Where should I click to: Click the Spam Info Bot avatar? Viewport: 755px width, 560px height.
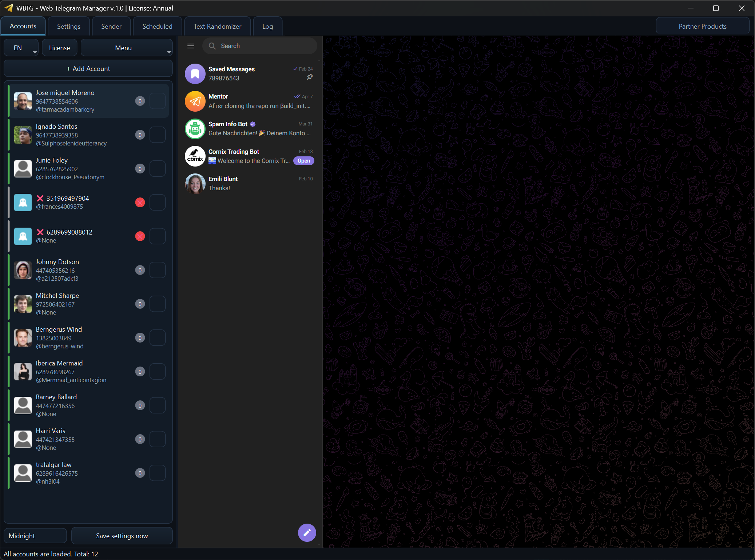click(x=195, y=129)
